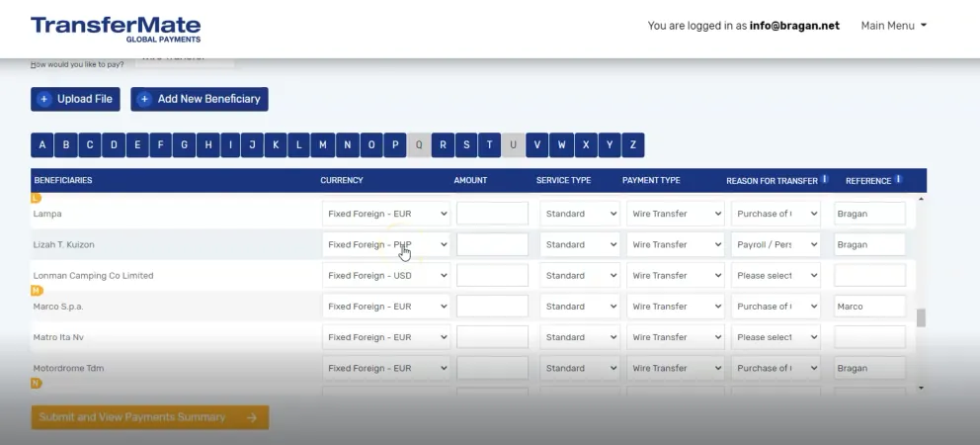Open reason for transfer for Matro Ita Nv
Viewport: 980px width, 445px height.
(776, 337)
